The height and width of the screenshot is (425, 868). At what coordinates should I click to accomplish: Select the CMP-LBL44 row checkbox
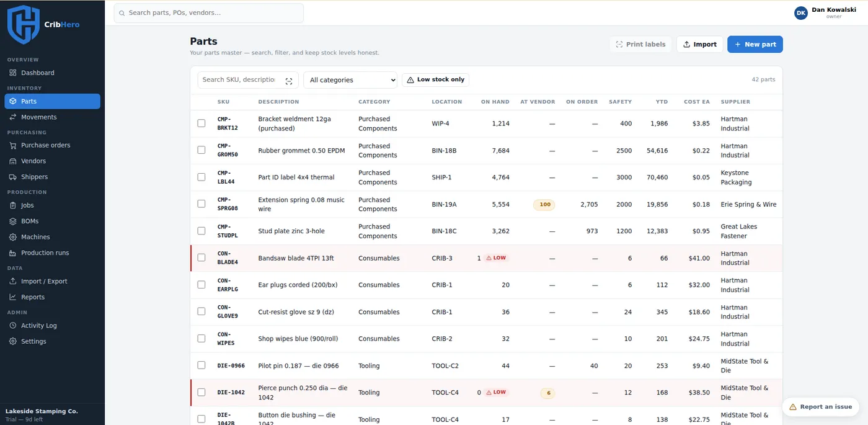point(201,177)
